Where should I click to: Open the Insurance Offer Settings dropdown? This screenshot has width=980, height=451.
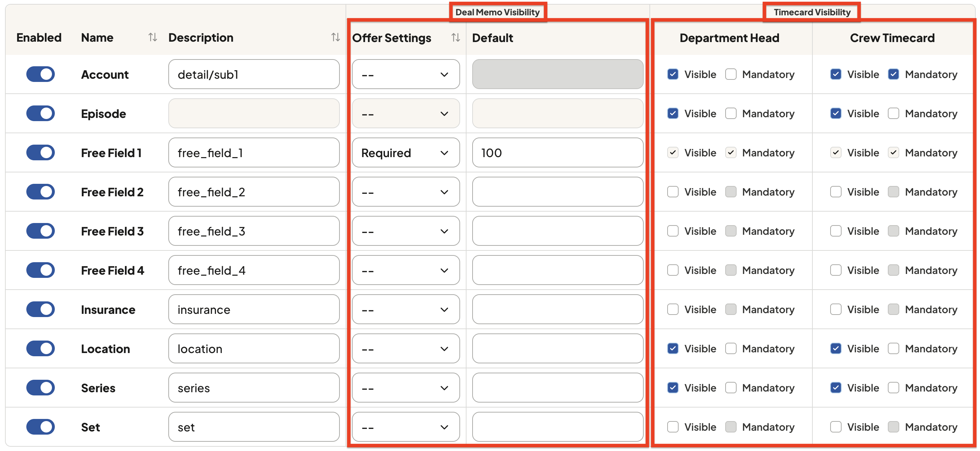point(406,309)
